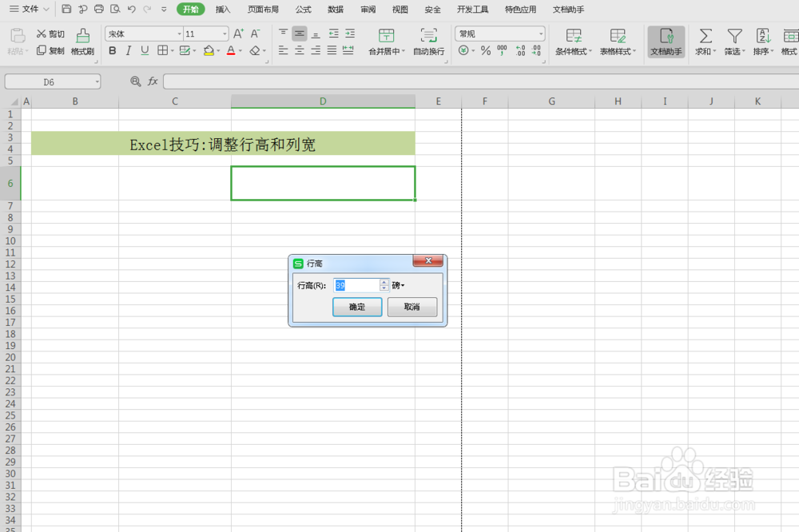Select column D header
The image size is (799, 532).
point(323,101)
